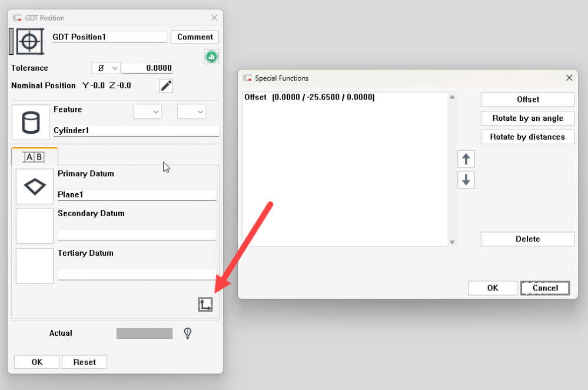Click Rotate by an angle button
588x390 pixels.
point(527,118)
